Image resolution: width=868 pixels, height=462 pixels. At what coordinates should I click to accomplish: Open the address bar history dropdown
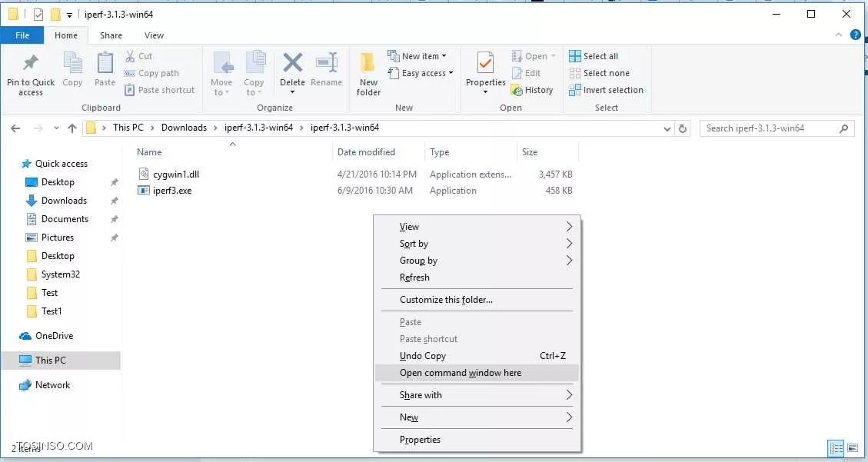pos(667,128)
